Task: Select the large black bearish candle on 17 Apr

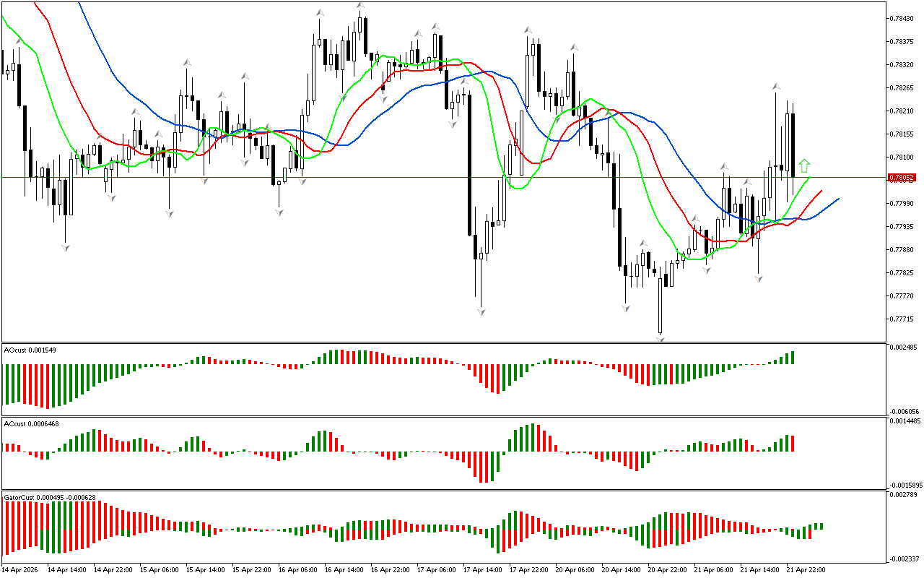Action: pyautogui.click(x=469, y=165)
